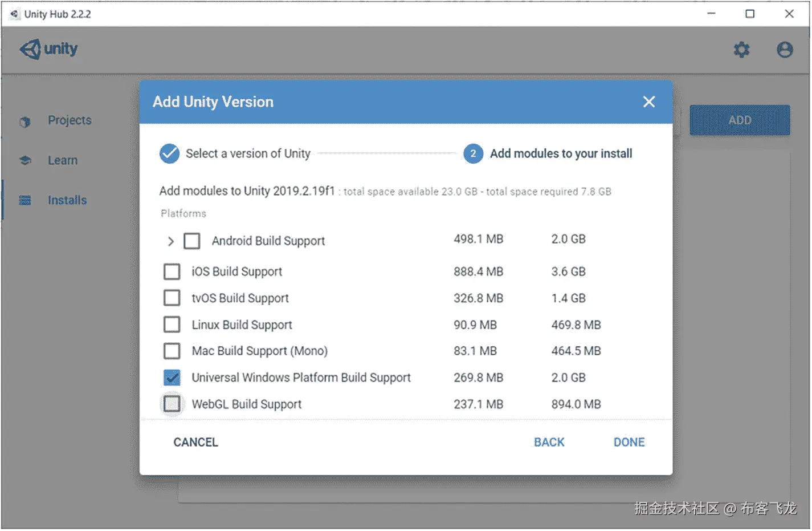The image size is (812, 531).
Task: Click the Unity Hub title bar icon
Action: (x=14, y=14)
